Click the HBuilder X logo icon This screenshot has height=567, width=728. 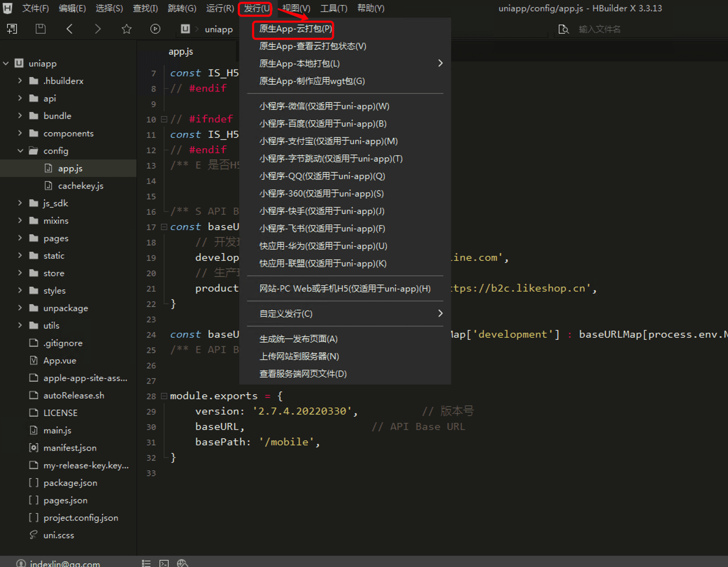pos(7,8)
